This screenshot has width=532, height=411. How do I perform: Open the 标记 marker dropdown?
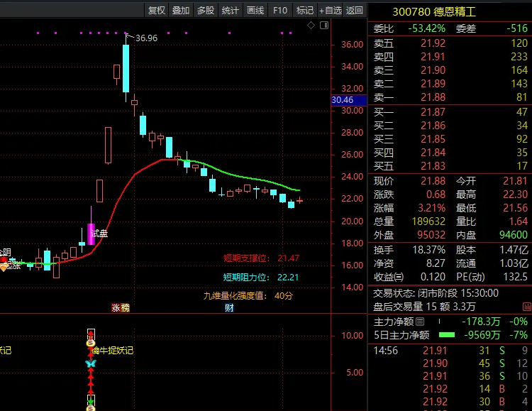(305, 10)
